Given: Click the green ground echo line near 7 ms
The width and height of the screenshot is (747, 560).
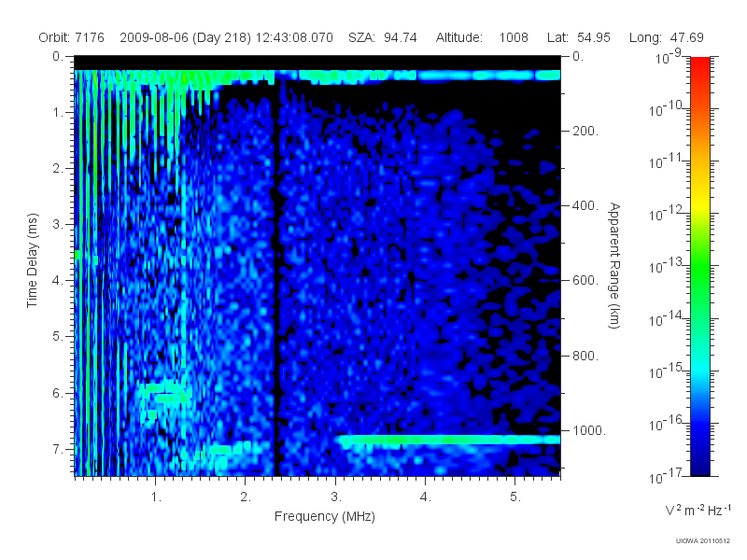Looking at the screenshot, I should 448,440.
